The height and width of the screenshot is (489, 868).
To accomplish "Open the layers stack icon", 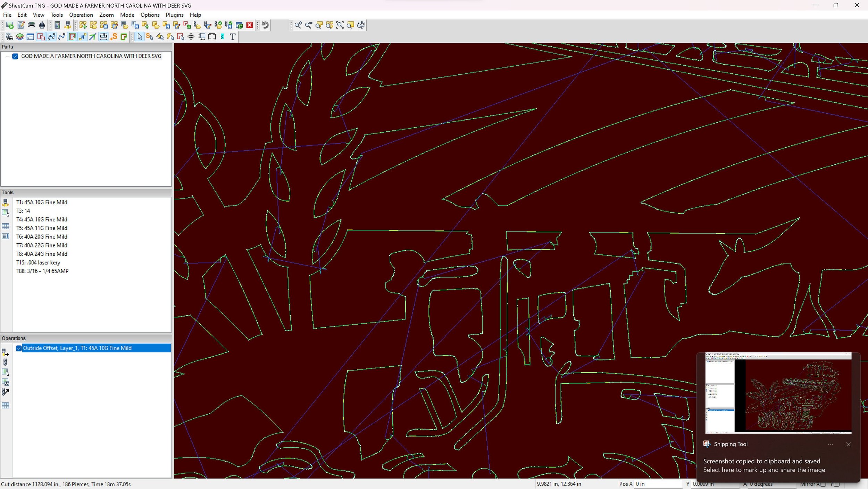I will [20, 37].
